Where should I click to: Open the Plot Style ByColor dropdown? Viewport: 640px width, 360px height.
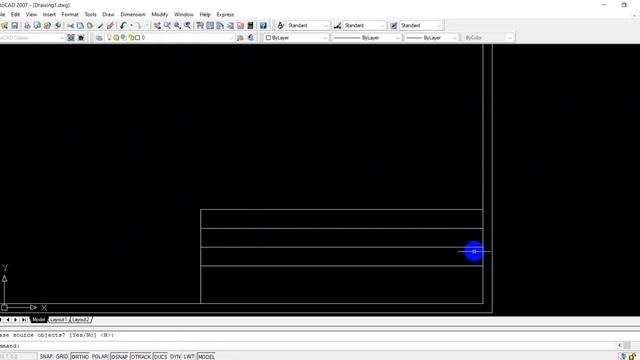[488, 38]
